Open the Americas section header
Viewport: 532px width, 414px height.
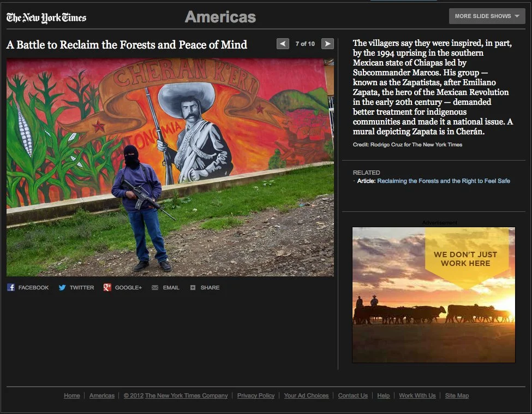click(x=220, y=17)
